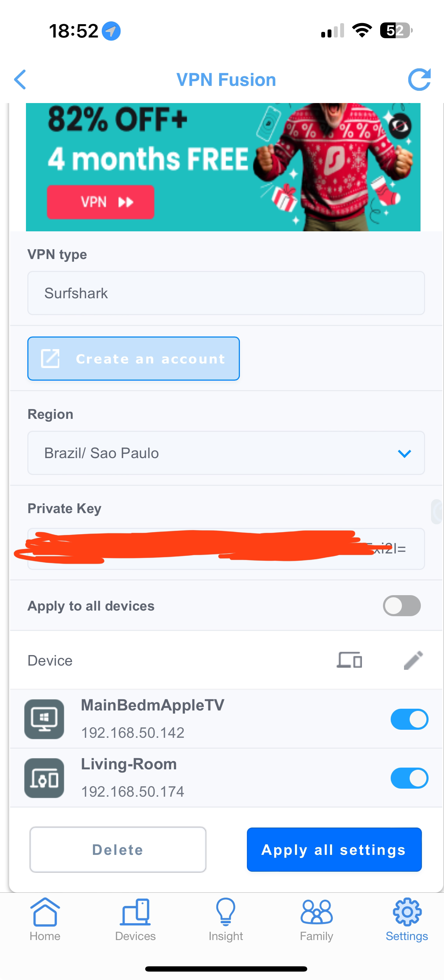Click the device list icon

click(349, 660)
